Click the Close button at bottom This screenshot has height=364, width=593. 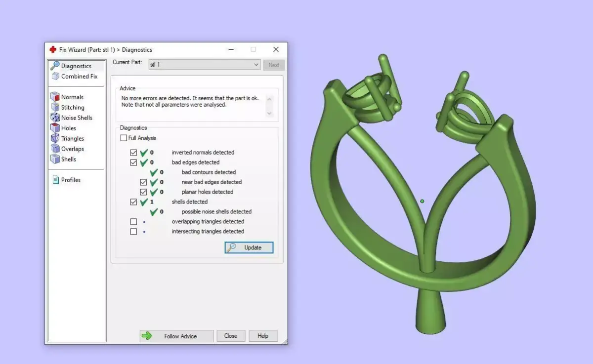[231, 336]
